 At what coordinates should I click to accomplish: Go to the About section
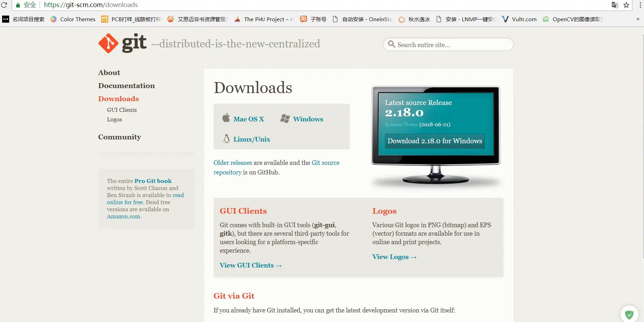(x=109, y=73)
